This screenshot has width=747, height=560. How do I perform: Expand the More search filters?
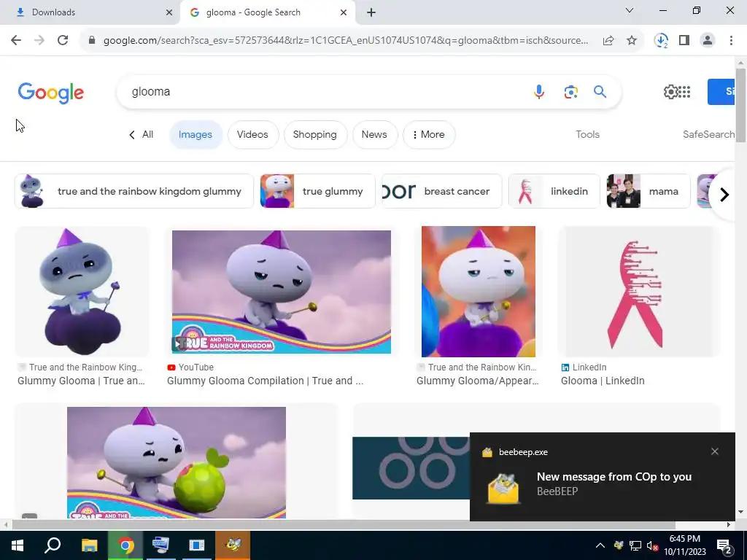[429, 135]
